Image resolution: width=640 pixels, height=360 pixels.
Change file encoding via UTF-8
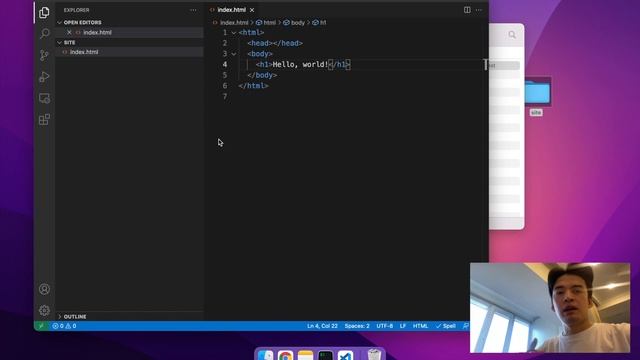[x=384, y=326]
